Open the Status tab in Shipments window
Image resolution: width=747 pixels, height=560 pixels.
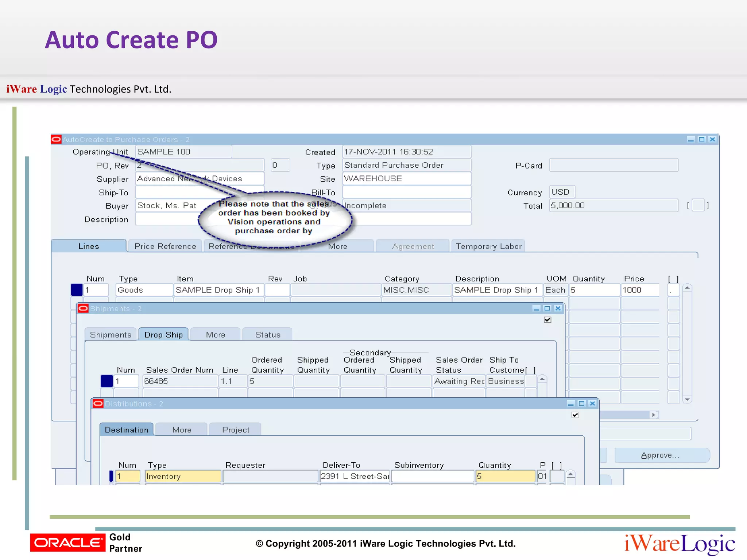tap(267, 334)
